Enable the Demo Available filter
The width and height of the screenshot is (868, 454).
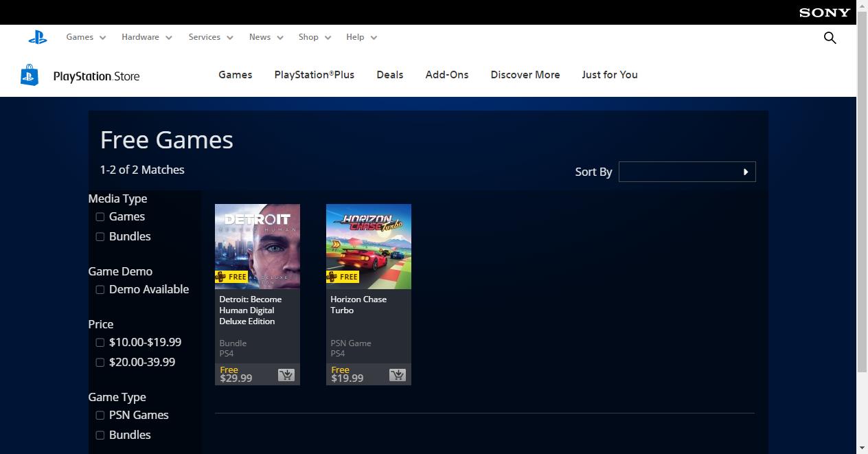100,290
